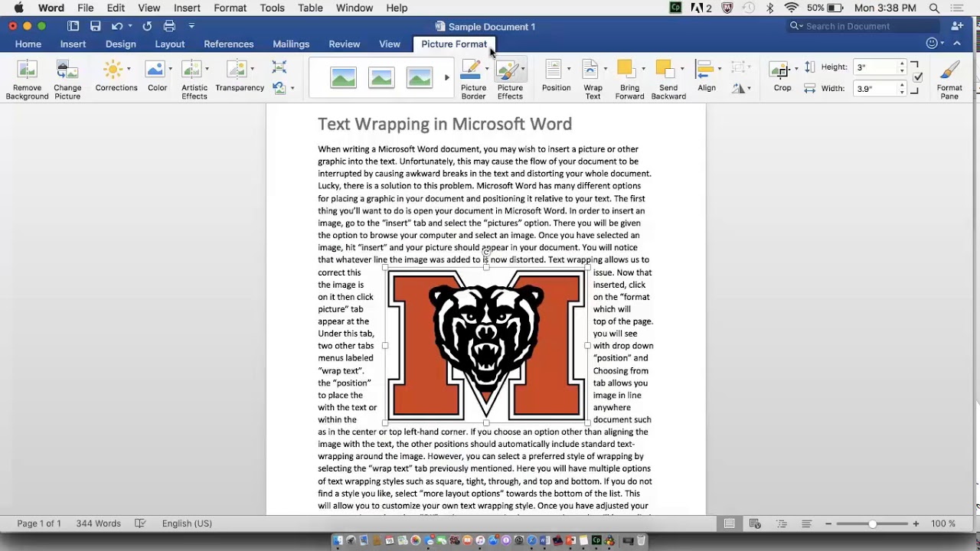Expand Position dropdown arrow
Viewport: 980px width, 551px height.
tap(568, 69)
